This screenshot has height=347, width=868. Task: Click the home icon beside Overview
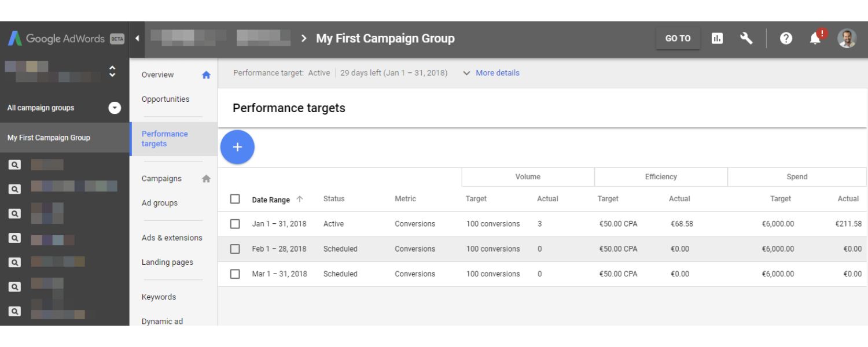pos(206,75)
